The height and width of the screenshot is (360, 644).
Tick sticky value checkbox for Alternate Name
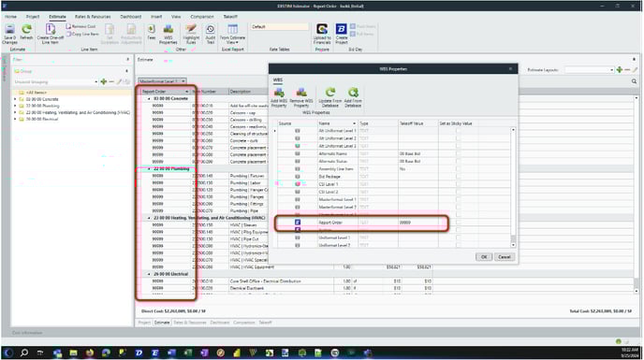coord(458,153)
